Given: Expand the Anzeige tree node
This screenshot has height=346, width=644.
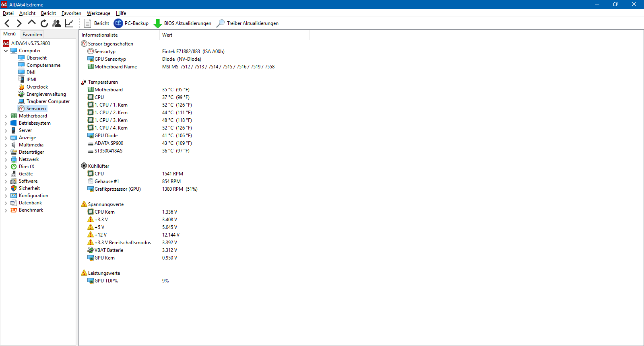Looking at the screenshot, I should (x=6, y=138).
